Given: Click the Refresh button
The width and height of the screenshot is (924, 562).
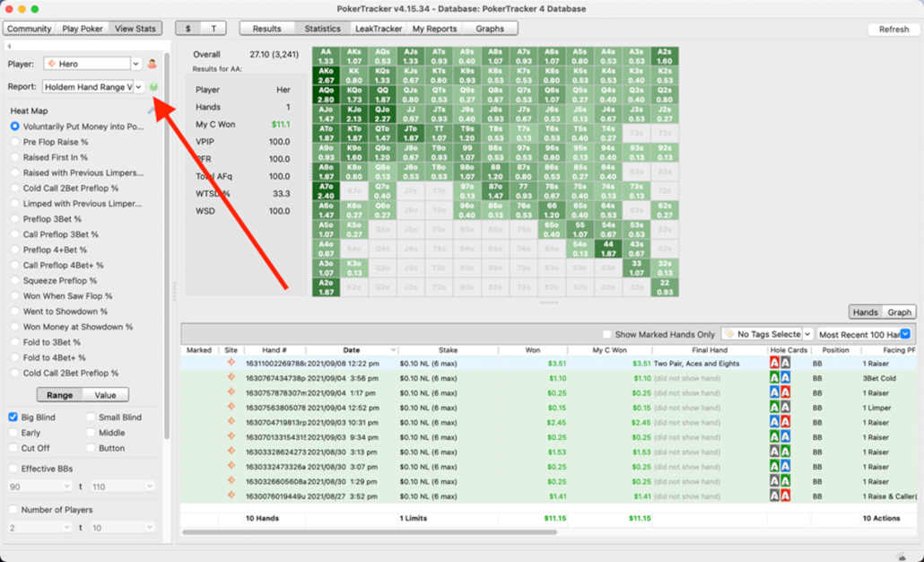Looking at the screenshot, I should pyautogui.click(x=893, y=29).
